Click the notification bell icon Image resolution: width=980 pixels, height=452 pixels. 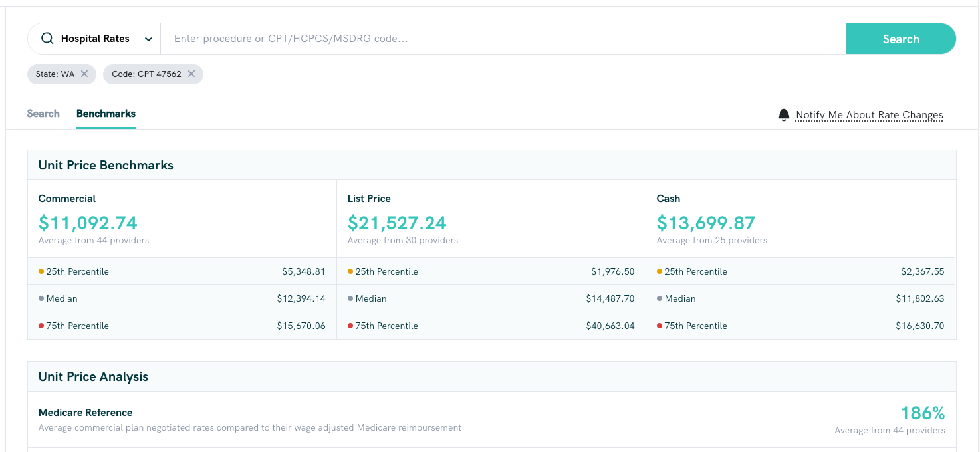784,115
